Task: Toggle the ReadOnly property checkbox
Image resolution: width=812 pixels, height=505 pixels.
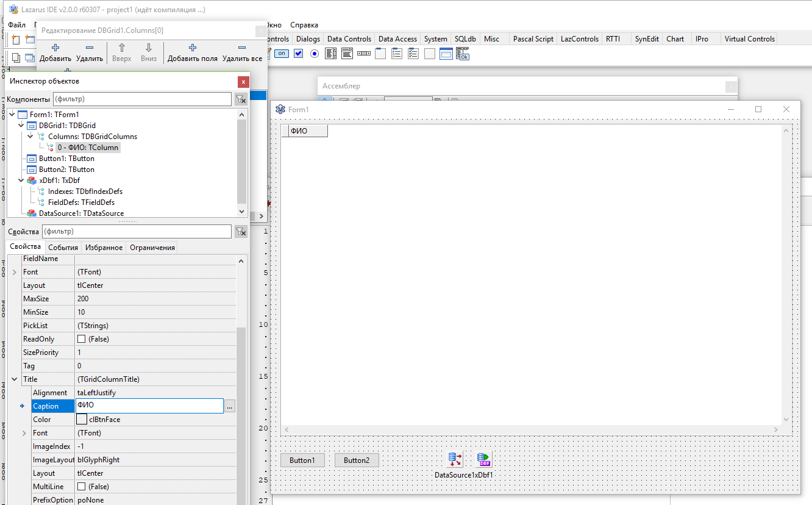Action: tap(81, 339)
